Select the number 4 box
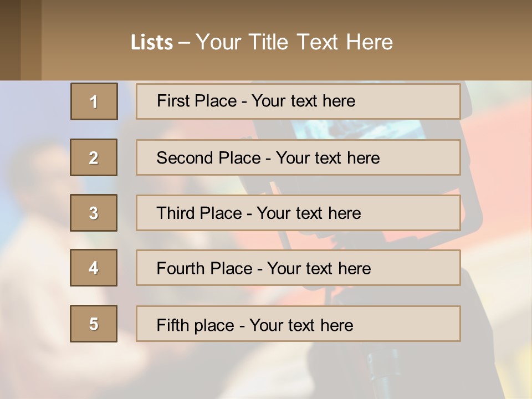 point(94,268)
